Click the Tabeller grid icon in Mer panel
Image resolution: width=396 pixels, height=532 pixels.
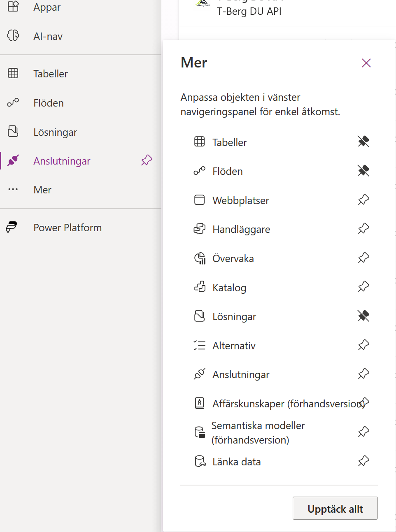(x=200, y=142)
